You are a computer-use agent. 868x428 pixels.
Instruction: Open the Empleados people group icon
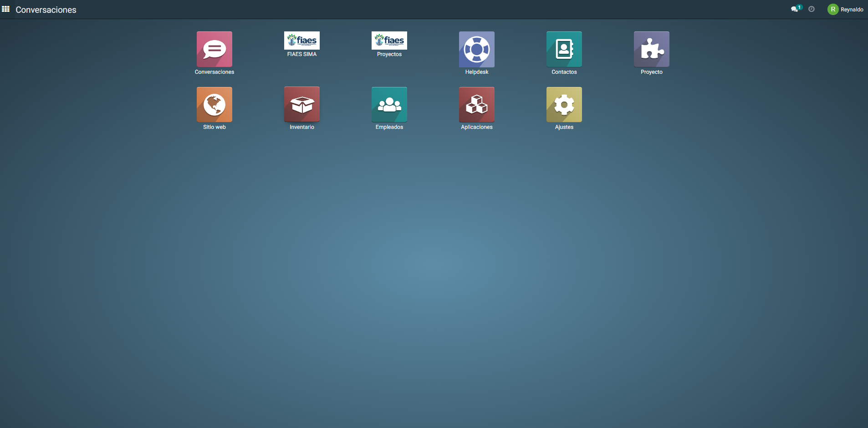[x=389, y=104]
